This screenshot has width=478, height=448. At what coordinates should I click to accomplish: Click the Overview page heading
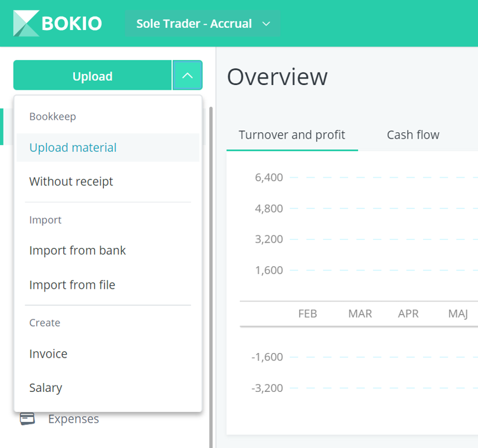tap(277, 77)
